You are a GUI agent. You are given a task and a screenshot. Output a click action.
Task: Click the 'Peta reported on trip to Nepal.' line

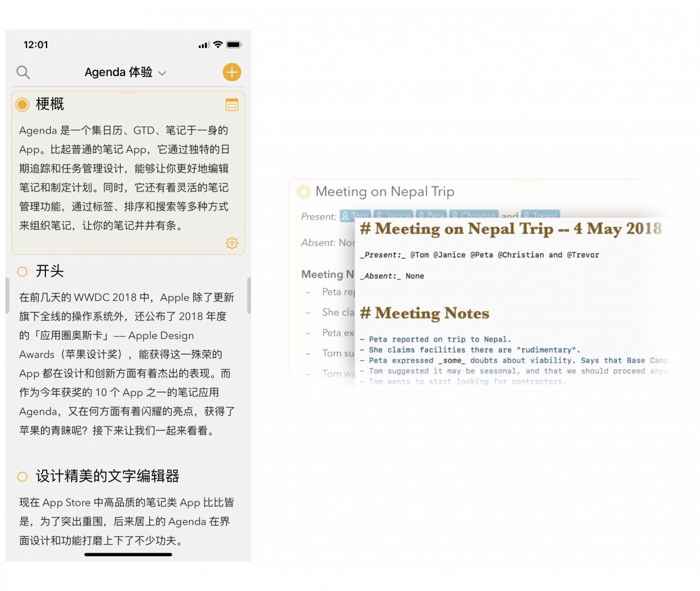click(436, 339)
